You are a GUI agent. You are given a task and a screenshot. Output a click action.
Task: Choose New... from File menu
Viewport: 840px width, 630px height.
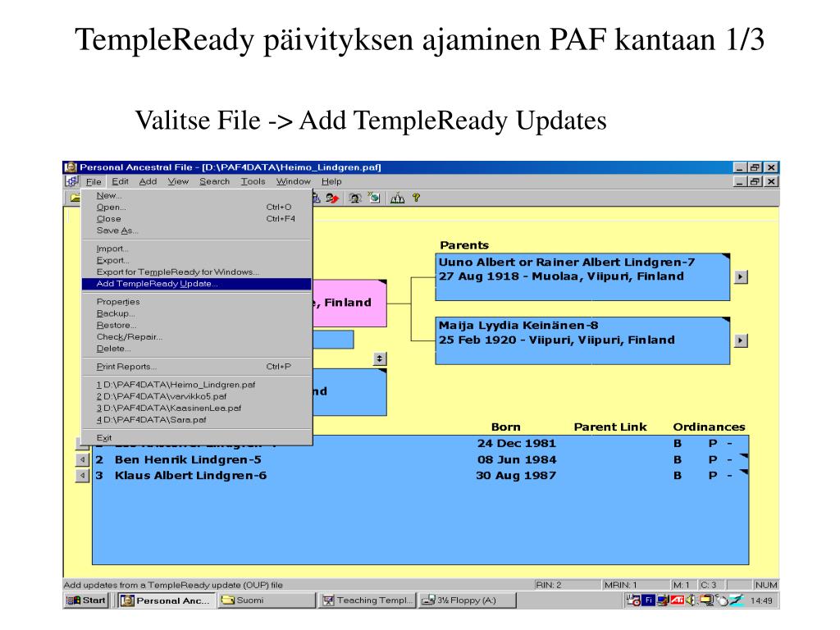pyautogui.click(x=197, y=195)
